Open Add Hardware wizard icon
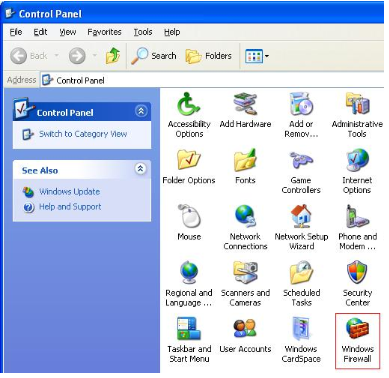Image resolution: width=389 pixels, height=378 pixels. click(245, 111)
